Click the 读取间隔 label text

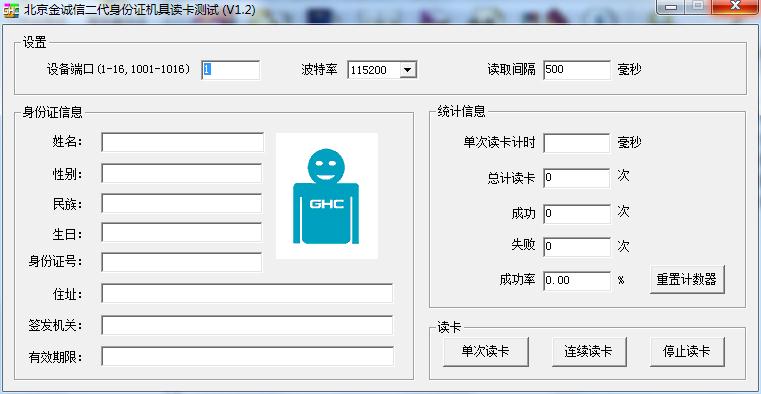pos(512,70)
